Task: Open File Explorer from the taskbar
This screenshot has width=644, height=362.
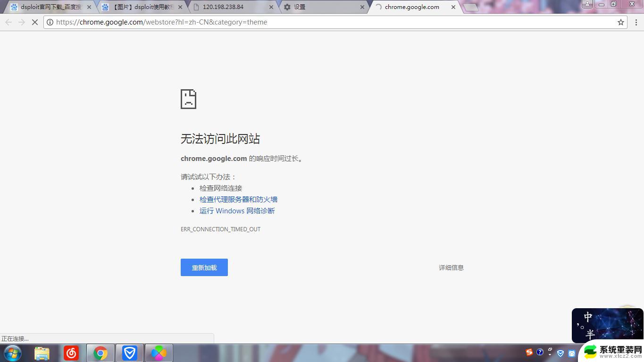Action: pos(42,353)
